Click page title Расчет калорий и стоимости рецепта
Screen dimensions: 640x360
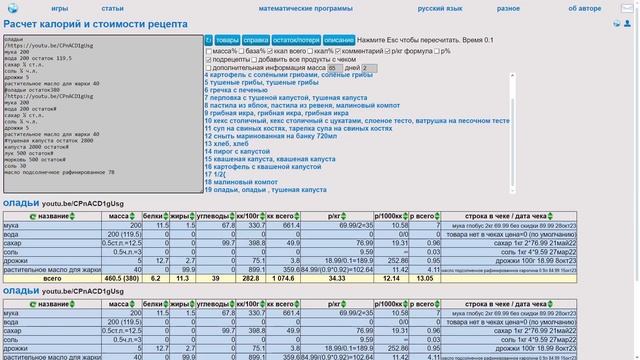96,24
